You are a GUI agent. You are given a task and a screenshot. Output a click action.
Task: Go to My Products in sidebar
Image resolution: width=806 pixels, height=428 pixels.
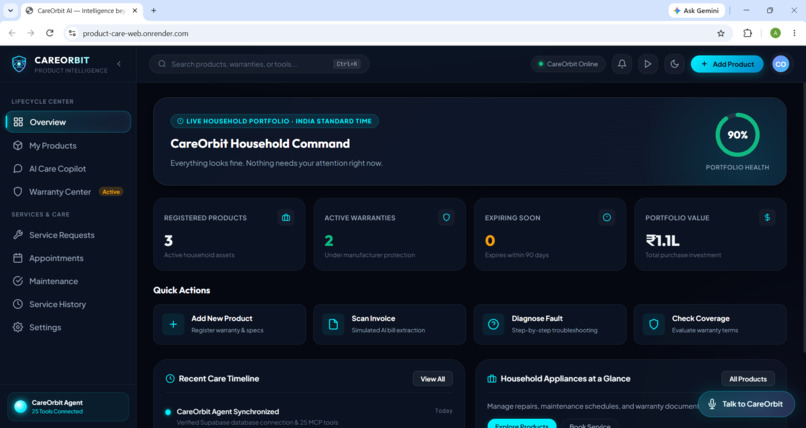pyautogui.click(x=68, y=145)
